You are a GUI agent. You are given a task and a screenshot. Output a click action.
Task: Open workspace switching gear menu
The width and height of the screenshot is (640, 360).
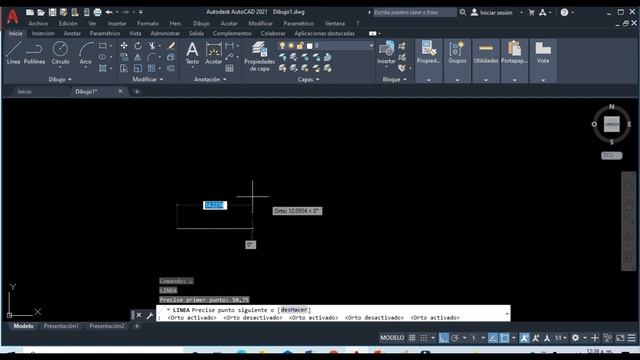(x=575, y=338)
